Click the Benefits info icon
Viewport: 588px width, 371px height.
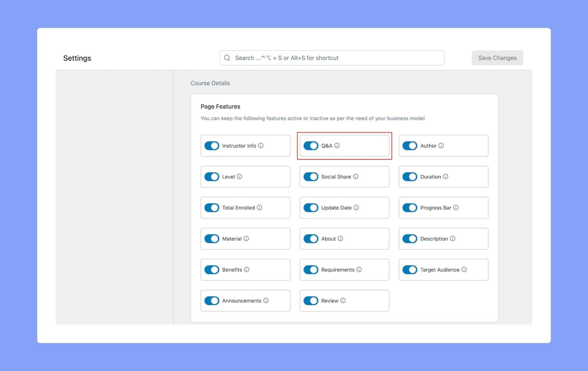[247, 270]
